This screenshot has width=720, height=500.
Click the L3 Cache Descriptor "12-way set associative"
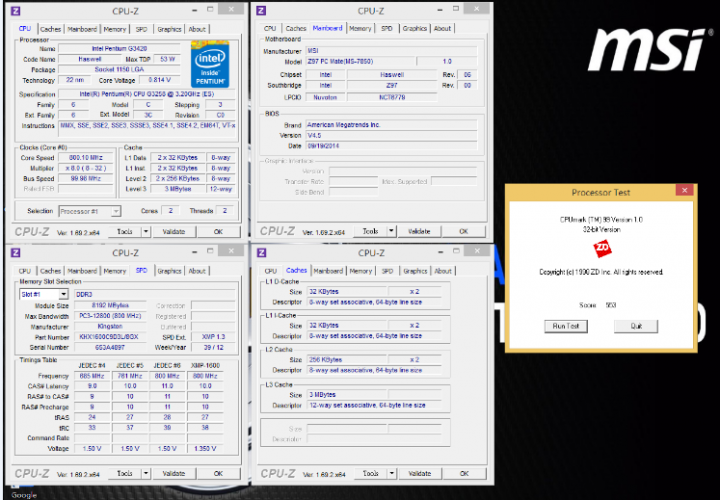click(374, 405)
